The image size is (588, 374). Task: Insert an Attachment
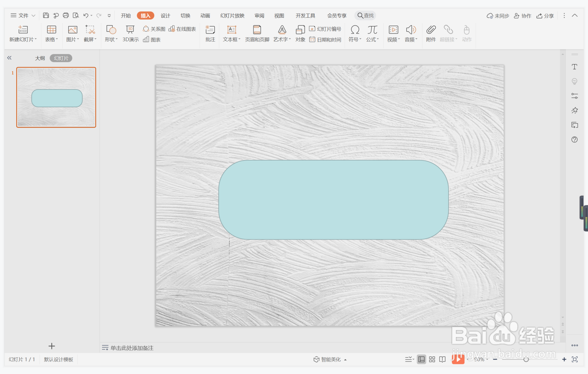tap(431, 34)
